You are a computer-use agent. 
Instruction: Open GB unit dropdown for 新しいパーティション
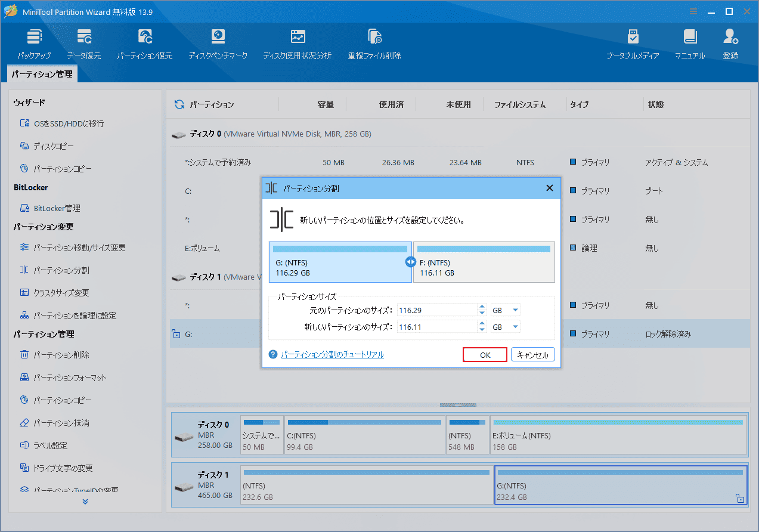[x=505, y=327]
